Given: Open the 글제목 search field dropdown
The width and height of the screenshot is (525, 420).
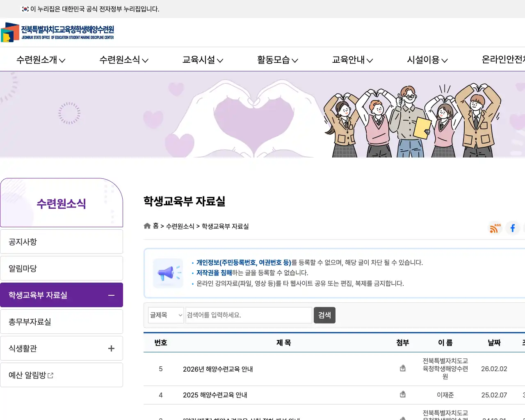Looking at the screenshot, I should (166, 315).
